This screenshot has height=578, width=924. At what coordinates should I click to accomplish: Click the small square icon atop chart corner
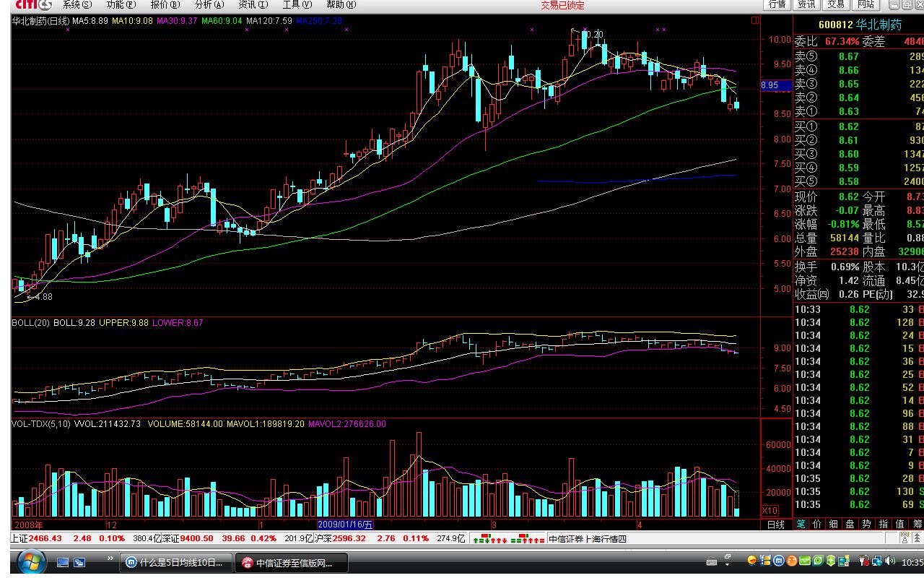point(755,20)
